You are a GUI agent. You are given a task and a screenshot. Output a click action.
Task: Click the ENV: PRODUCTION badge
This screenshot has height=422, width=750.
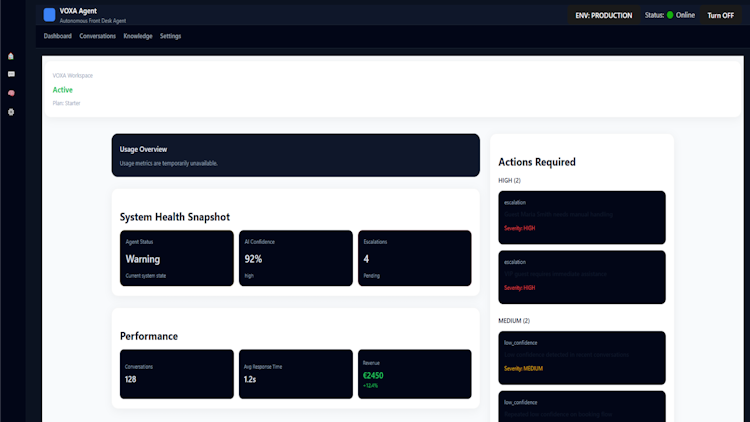pos(604,15)
